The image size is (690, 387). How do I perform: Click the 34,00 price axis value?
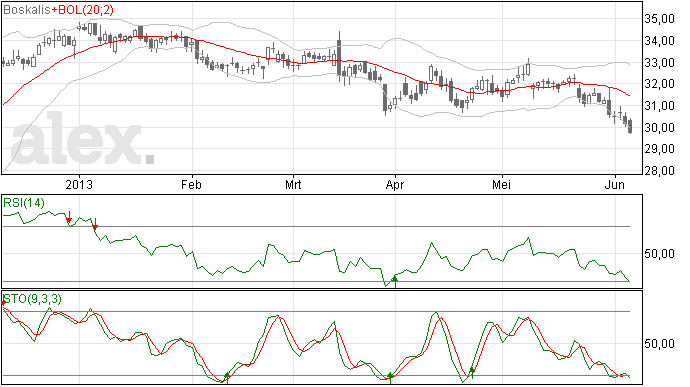pyautogui.click(x=659, y=41)
